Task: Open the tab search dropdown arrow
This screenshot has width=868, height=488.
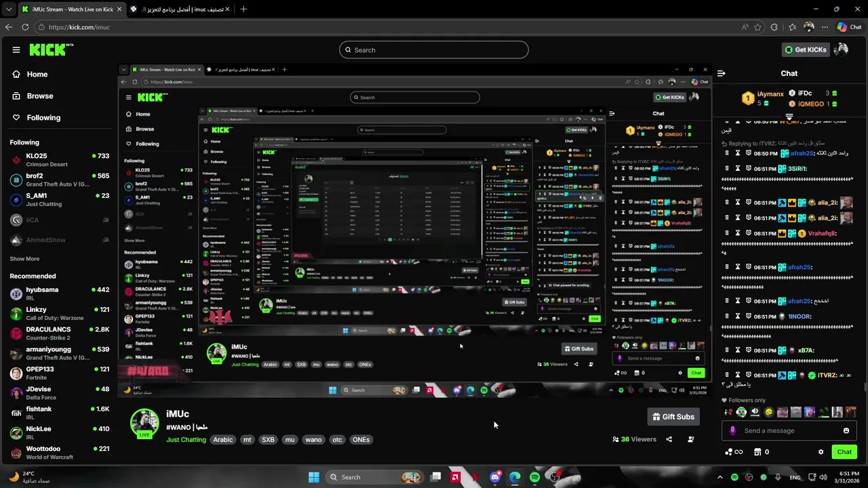Action: pyautogui.click(x=8, y=9)
